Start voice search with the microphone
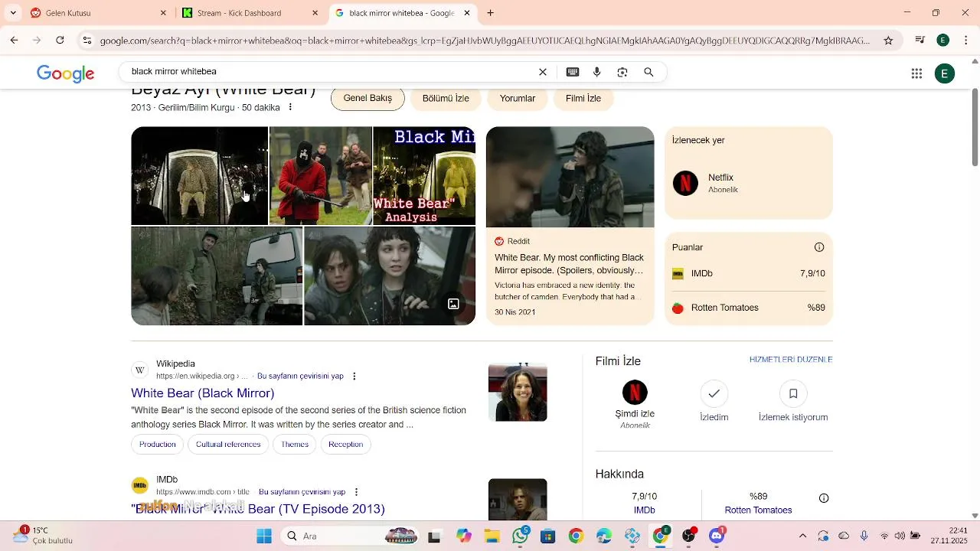980x551 pixels. click(597, 72)
